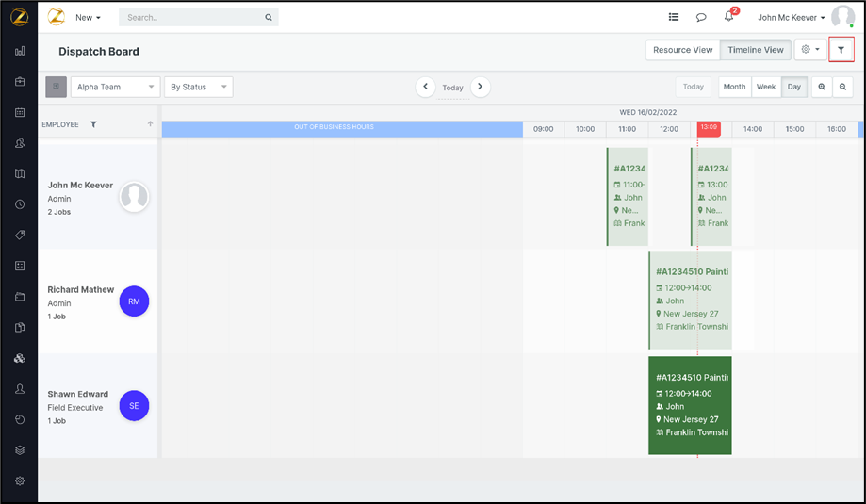
Task: Open the notifications bell with badge 2
Action: (x=730, y=15)
